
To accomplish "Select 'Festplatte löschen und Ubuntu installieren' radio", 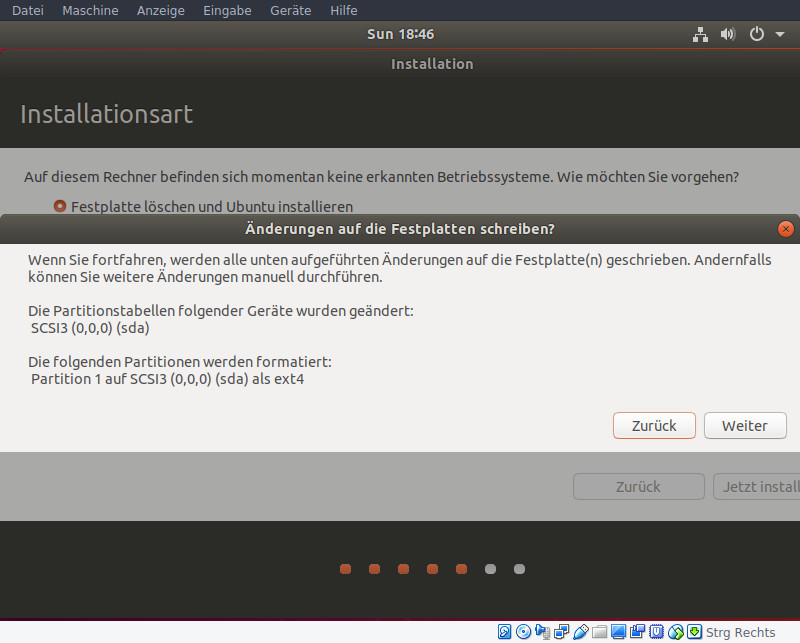I will (60, 206).
